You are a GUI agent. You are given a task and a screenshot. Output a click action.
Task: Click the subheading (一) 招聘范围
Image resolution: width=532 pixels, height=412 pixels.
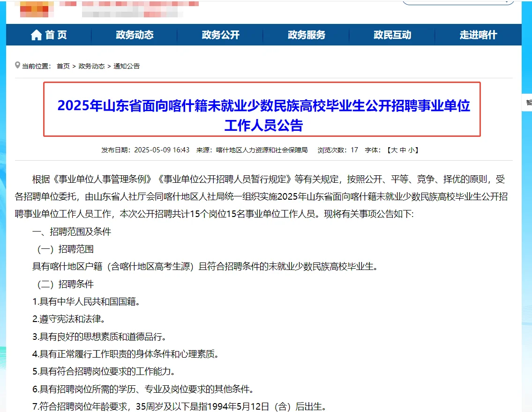(x=65, y=249)
